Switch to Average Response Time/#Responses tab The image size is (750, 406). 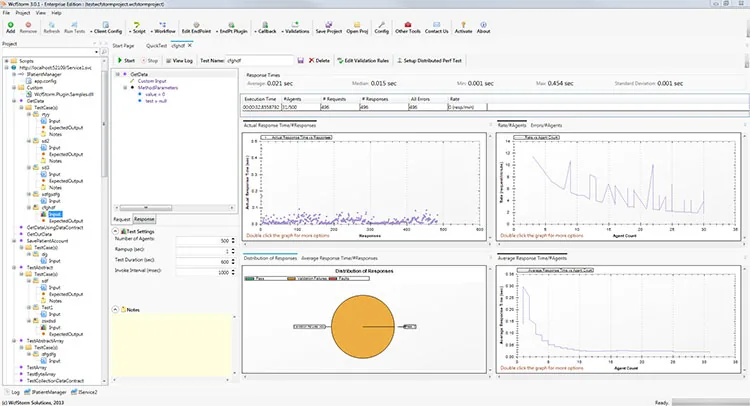[x=339, y=258]
